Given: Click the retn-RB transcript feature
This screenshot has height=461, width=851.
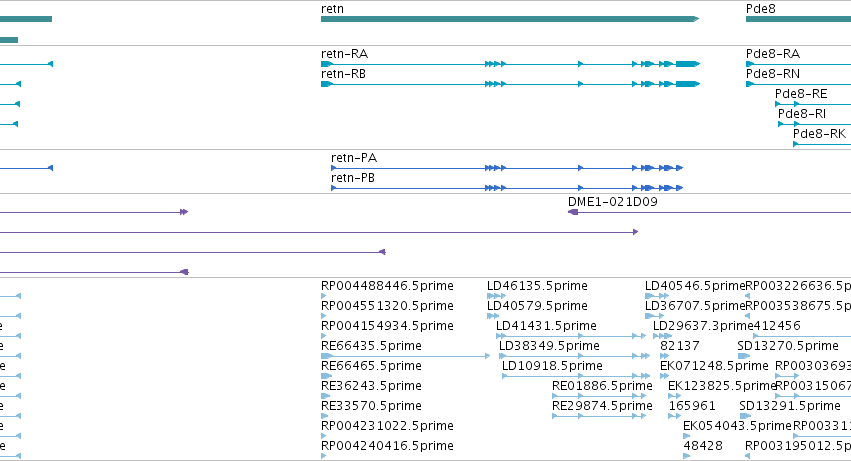Looking at the screenshot, I should (510, 84).
